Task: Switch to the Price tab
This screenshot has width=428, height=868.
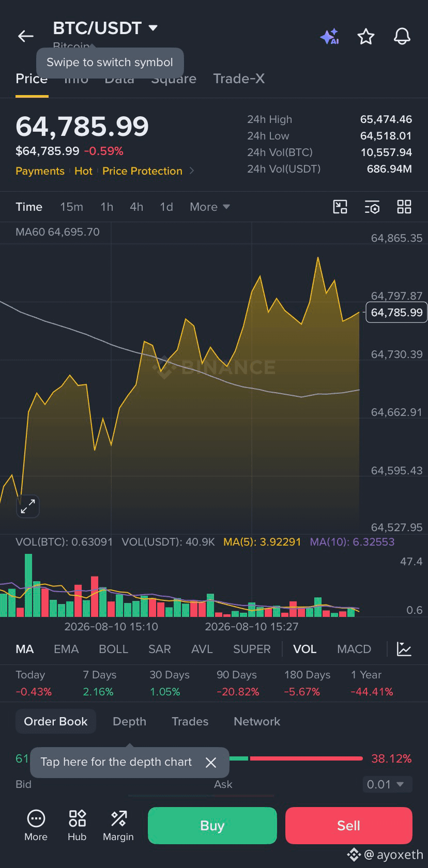Action: (32, 79)
